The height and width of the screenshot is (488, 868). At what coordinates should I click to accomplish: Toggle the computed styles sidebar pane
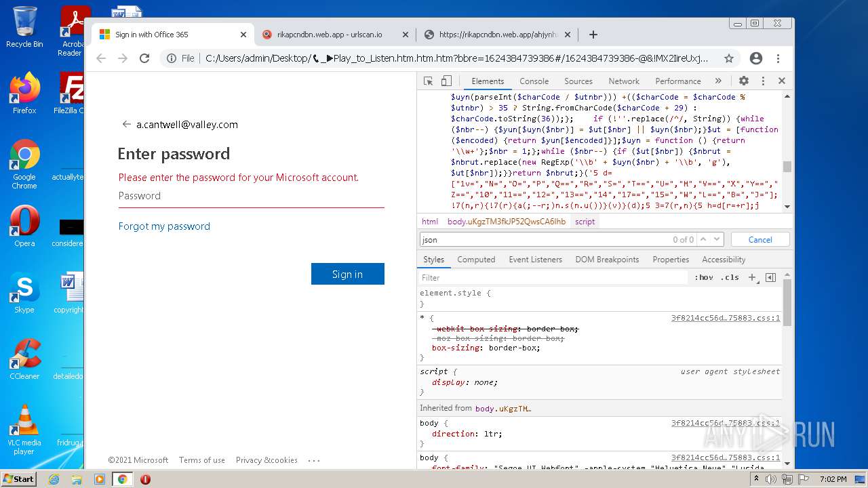(x=770, y=277)
